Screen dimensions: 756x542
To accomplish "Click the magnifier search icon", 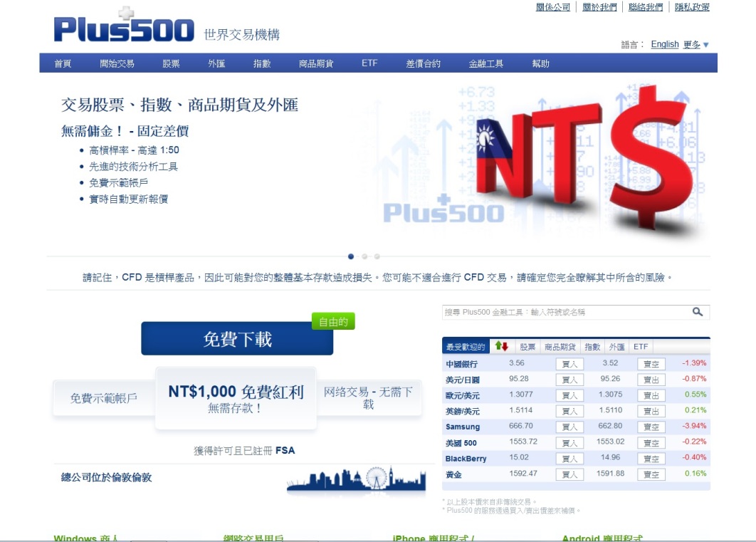I will (x=697, y=312).
